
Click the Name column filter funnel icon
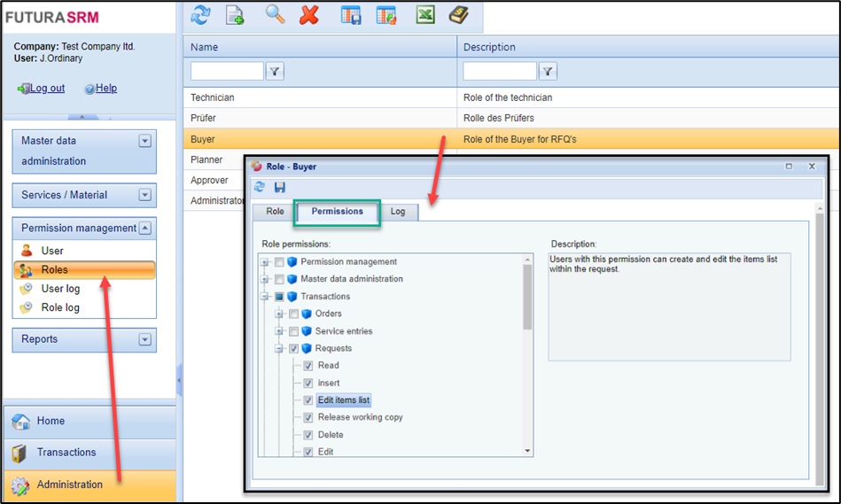tap(275, 72)
